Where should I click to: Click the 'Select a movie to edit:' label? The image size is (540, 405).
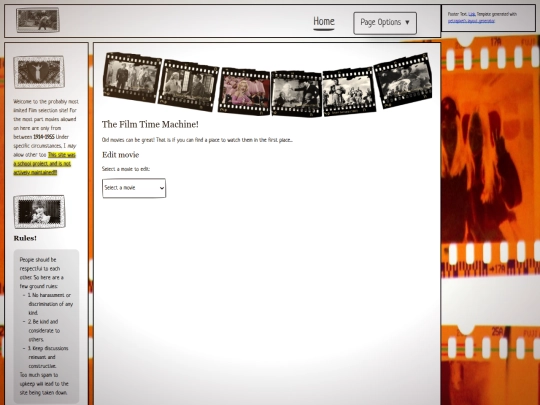[x=126, y=169]
